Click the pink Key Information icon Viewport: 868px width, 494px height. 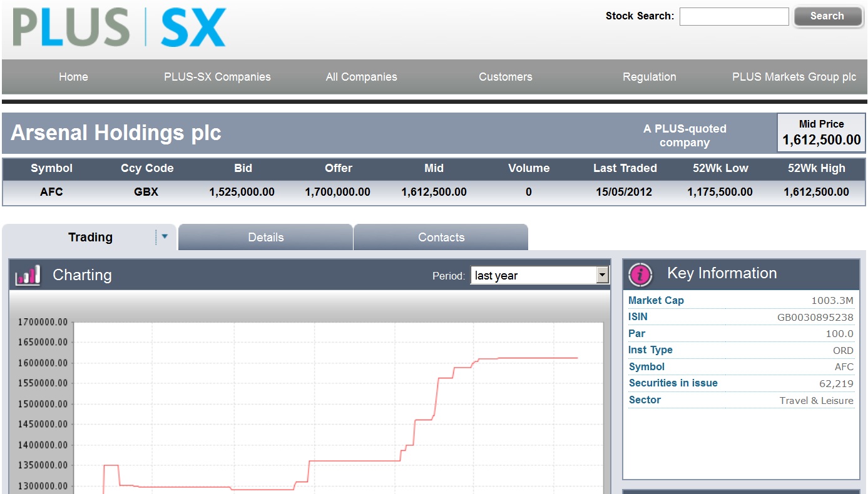pos(641,274)
